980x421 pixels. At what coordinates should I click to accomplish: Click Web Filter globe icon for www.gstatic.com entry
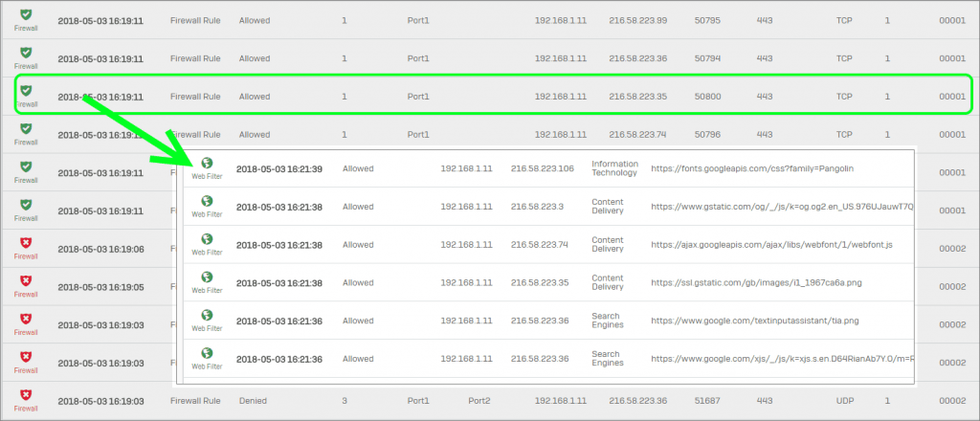[207, 201]
